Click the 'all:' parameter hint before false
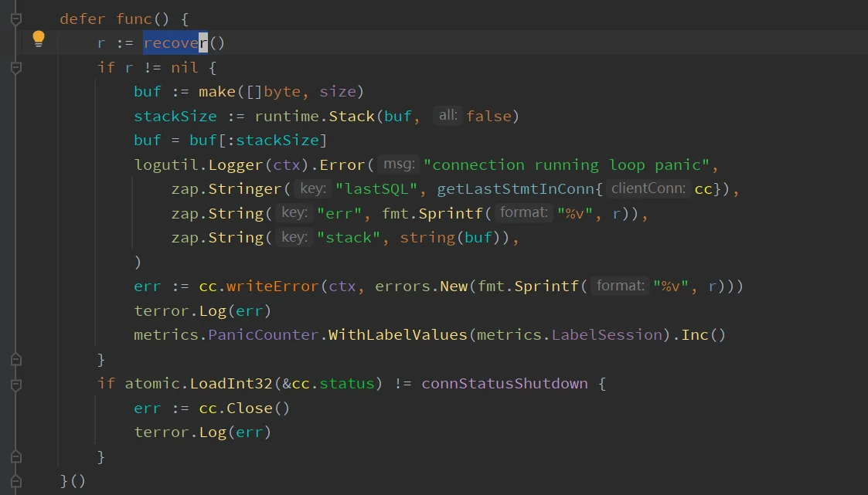 click(448, 116)
